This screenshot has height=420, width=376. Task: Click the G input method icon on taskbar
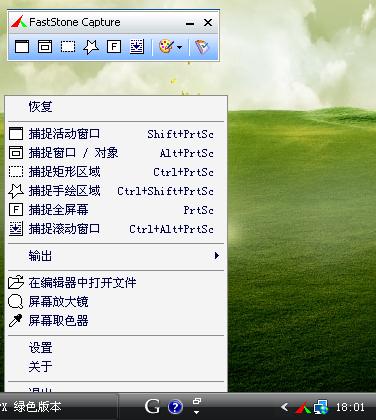point(152,407)
